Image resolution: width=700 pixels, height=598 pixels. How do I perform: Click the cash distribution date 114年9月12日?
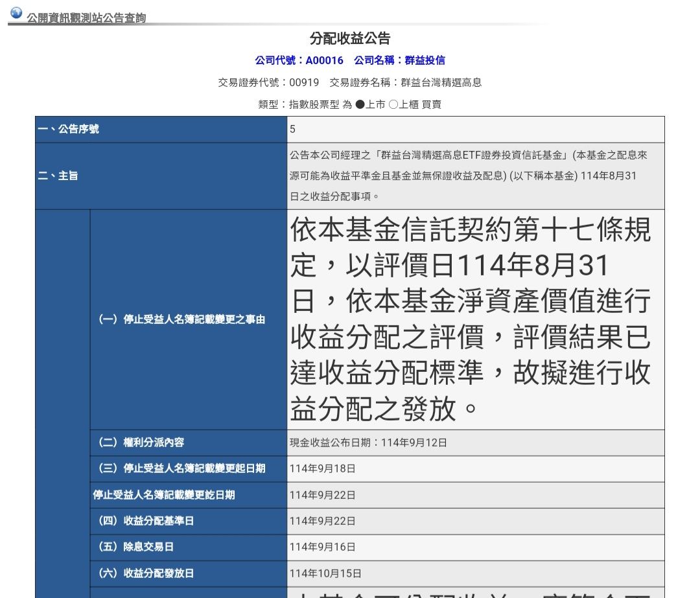(414, 443)
